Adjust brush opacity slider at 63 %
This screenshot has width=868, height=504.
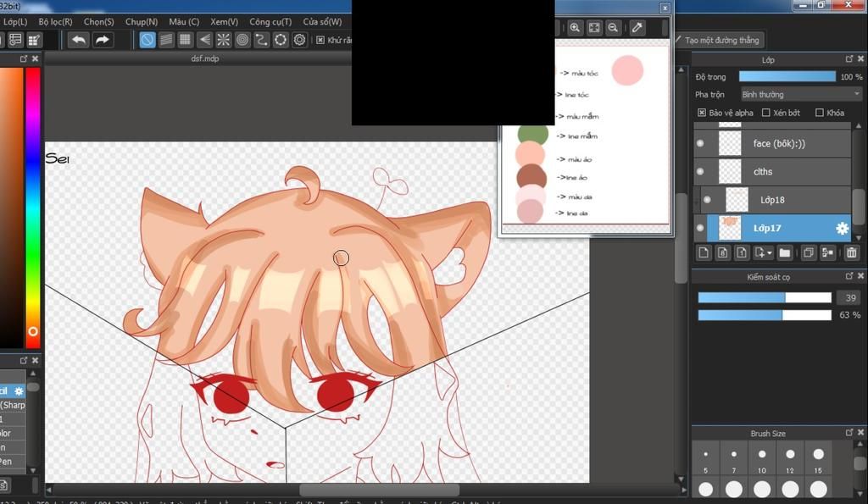(x=765, y=315)
